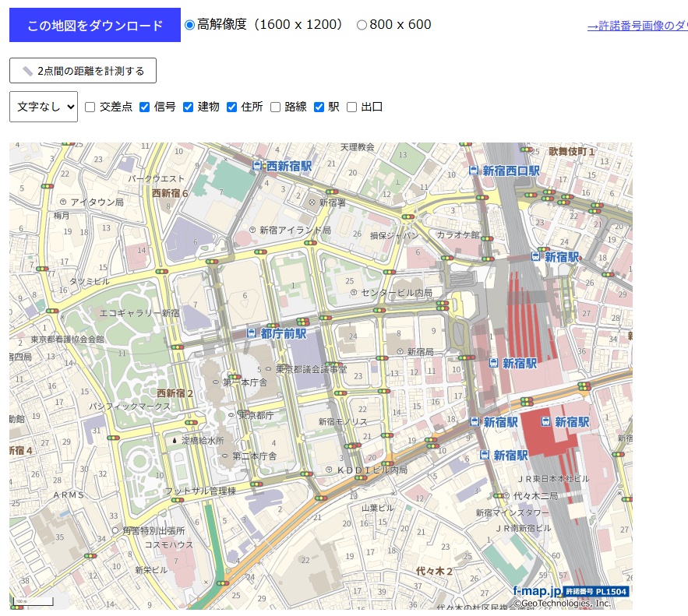Enable the 路線 checkbox
The image size is (688, 616).
coord(275,107)
